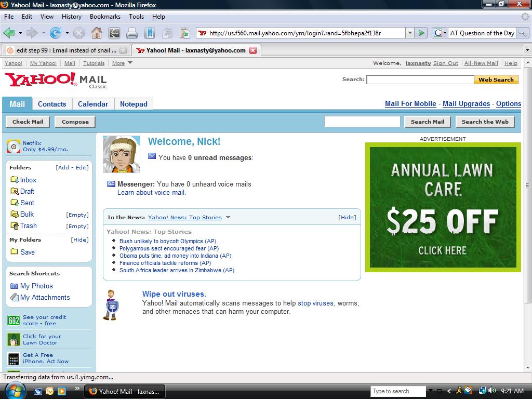The image size is (532, 399).
Task: Open 'Bush unlikely to boycott Olympics' story
Action: click(168, 241)
